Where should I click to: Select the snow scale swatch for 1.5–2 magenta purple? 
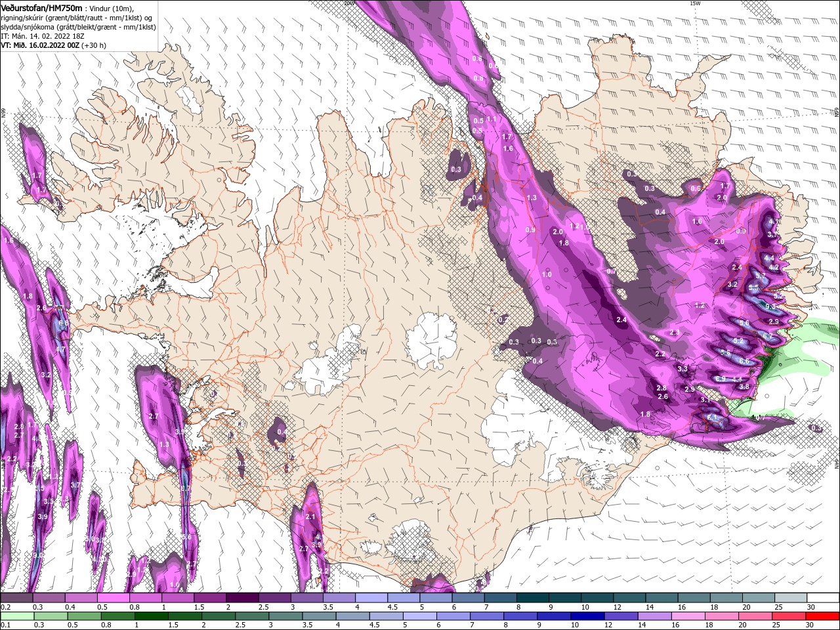pos(211,598)
